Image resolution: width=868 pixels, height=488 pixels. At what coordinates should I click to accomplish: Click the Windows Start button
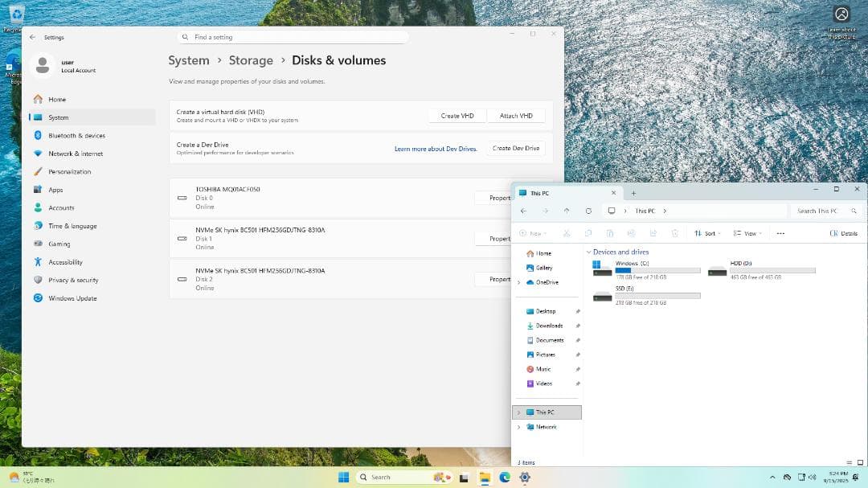[x=343, y=477]
